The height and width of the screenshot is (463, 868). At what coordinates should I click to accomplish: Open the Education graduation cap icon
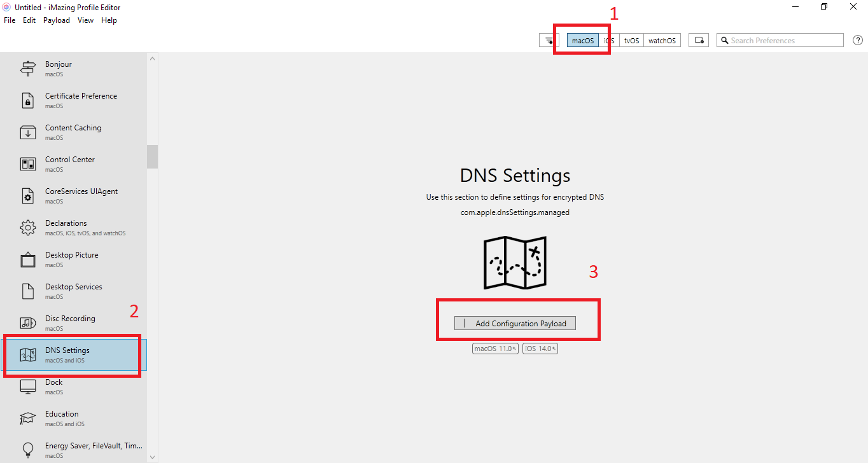[28, 418]
